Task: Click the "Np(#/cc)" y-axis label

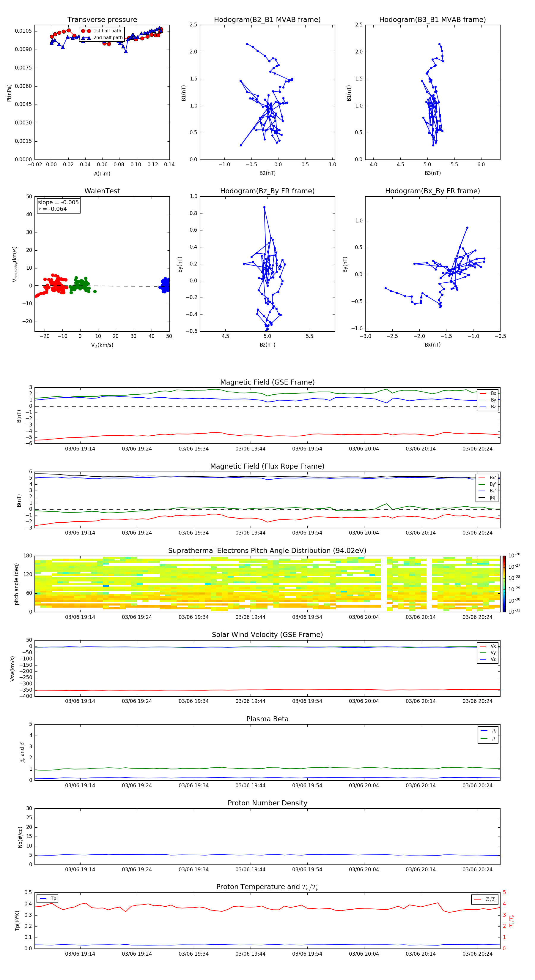Action: point(20,837)
